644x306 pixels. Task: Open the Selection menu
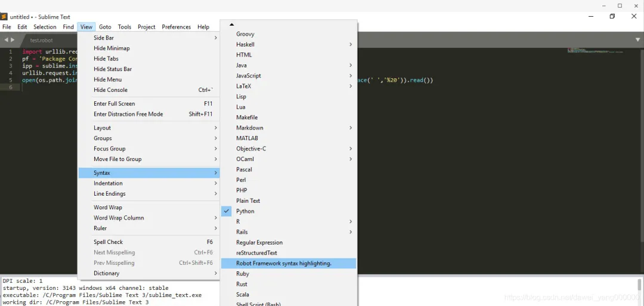[x=45, y=27]
